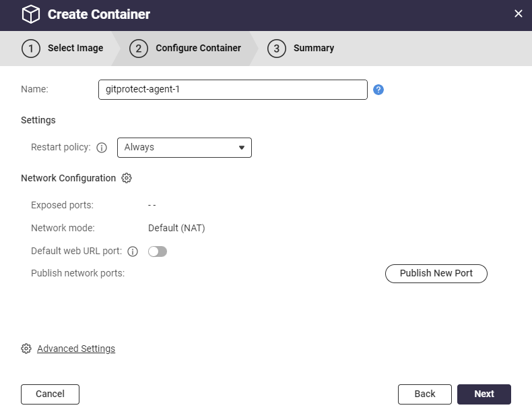Screen dimensions: 532x418
Task: Click the container cube icon in title bar
Action: click(31, 14)
